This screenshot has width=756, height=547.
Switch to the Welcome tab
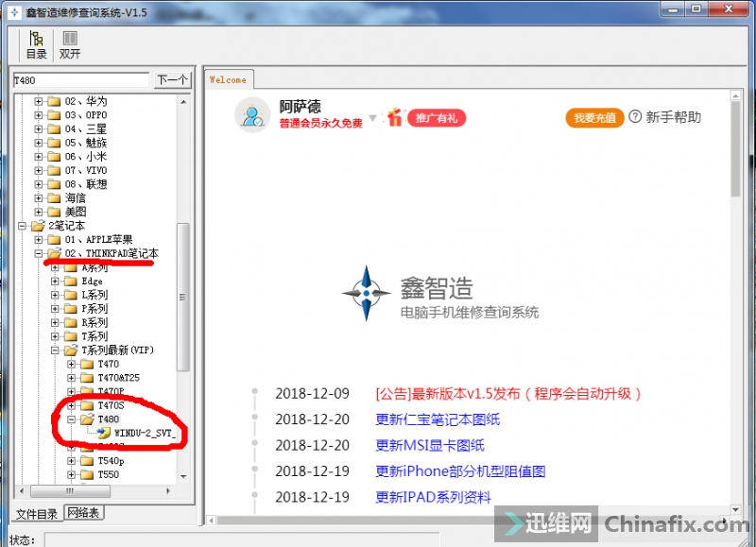point(228,80)
